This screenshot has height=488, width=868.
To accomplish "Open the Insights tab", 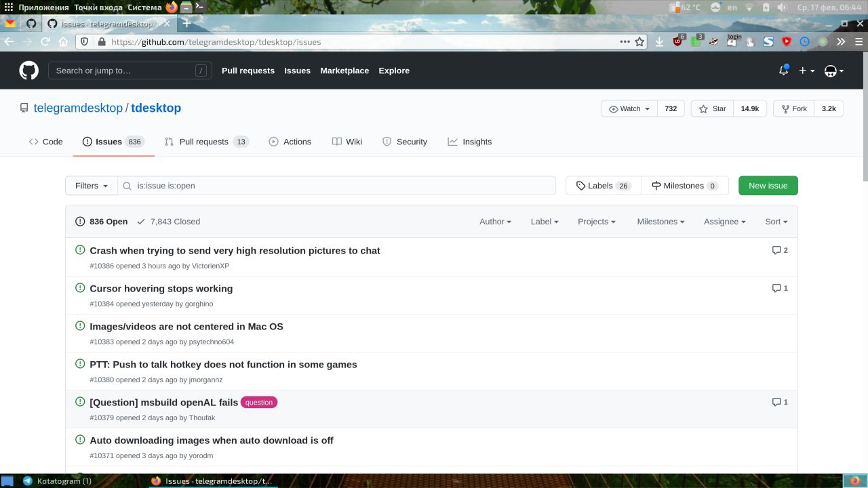I will click(469, 142).
